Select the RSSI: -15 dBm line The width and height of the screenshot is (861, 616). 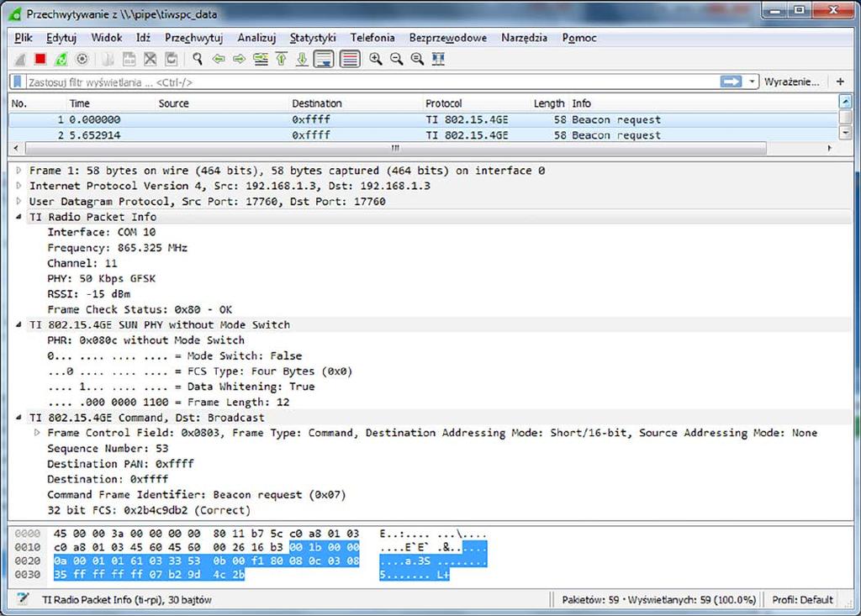point(88,294)
